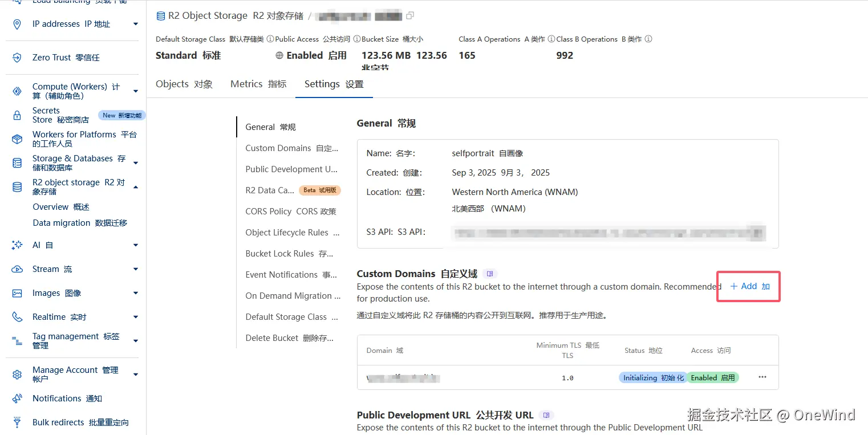Viewport: 868px width, 435px height.
Task: Click the Realtime phone icon
Action: tap(17, 317)
